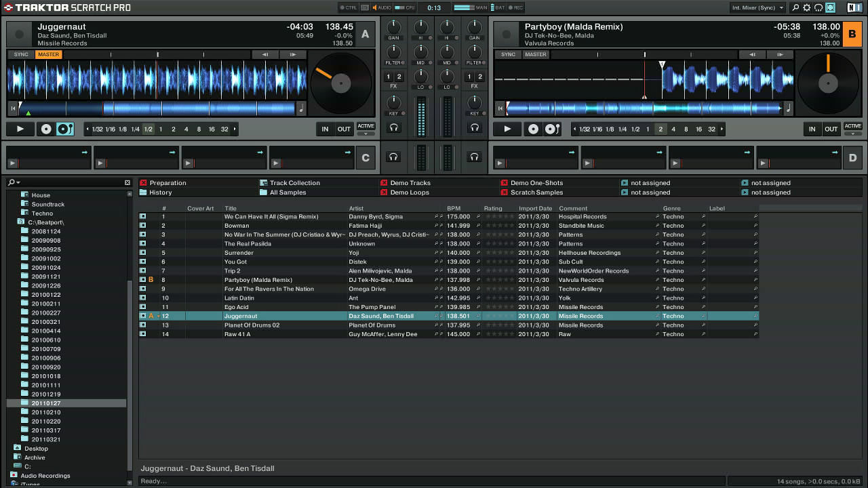
Task: Adjust the channel B FILTER knob
Action: click(x=474, y=52)
